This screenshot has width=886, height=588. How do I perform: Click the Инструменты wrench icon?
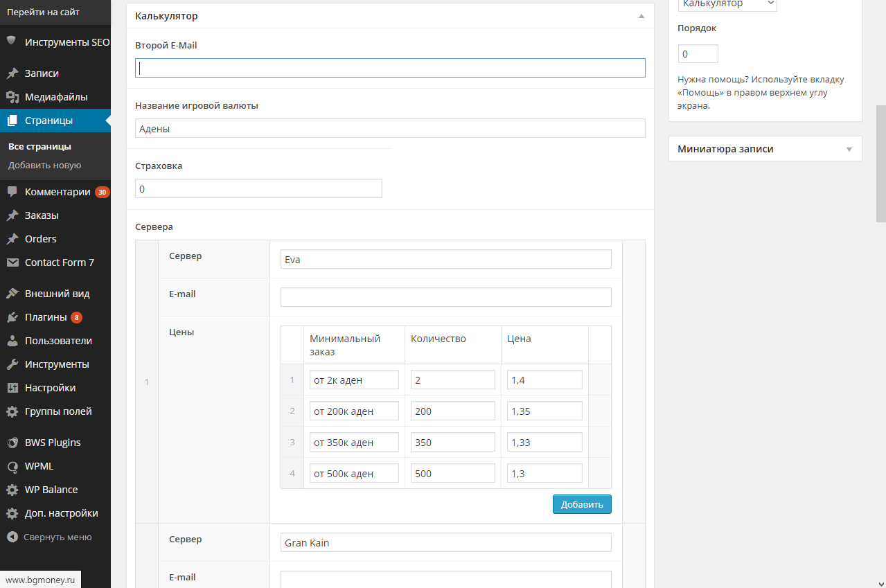[x=12, y=364]
